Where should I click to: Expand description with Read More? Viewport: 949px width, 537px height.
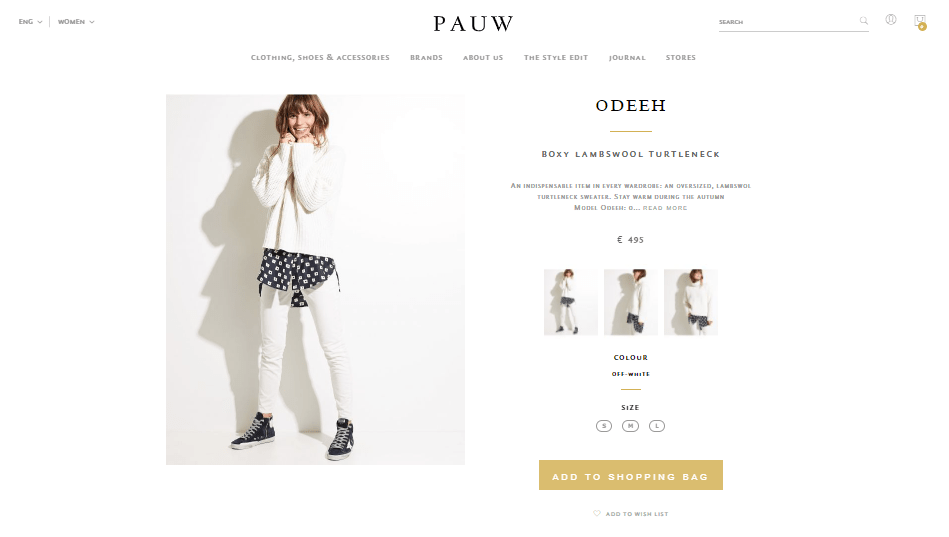(665, 208)
